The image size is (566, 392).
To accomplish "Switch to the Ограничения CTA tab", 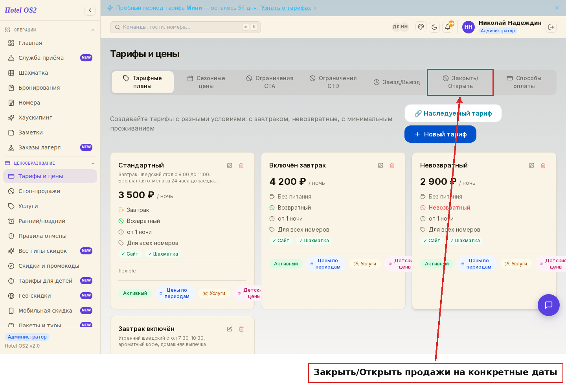I will pyautogui.click(x=270, y=82).
